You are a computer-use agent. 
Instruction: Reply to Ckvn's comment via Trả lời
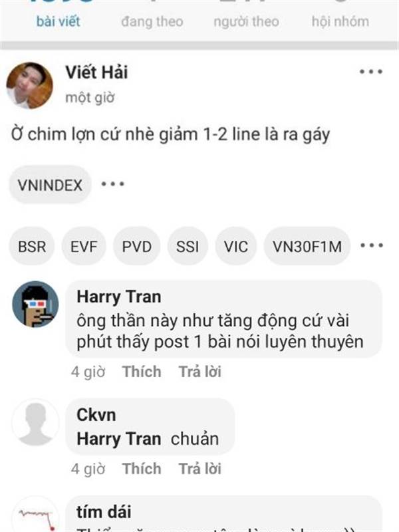(200, 469)
